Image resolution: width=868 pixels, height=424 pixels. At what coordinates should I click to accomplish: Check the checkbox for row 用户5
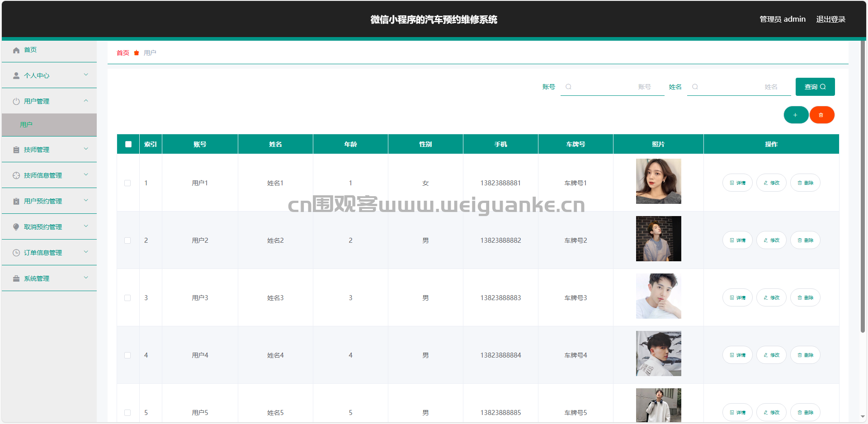[127, 413]
